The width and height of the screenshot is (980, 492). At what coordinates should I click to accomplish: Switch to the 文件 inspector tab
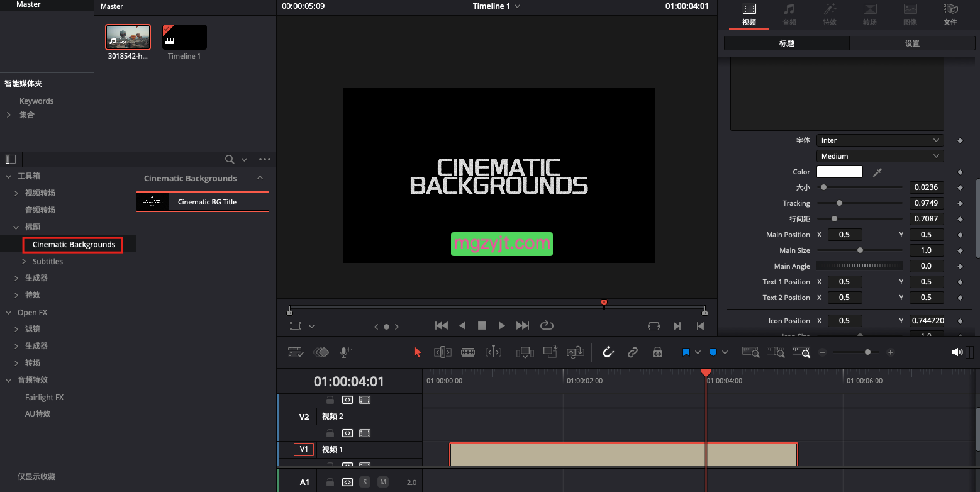click(950, 15)
